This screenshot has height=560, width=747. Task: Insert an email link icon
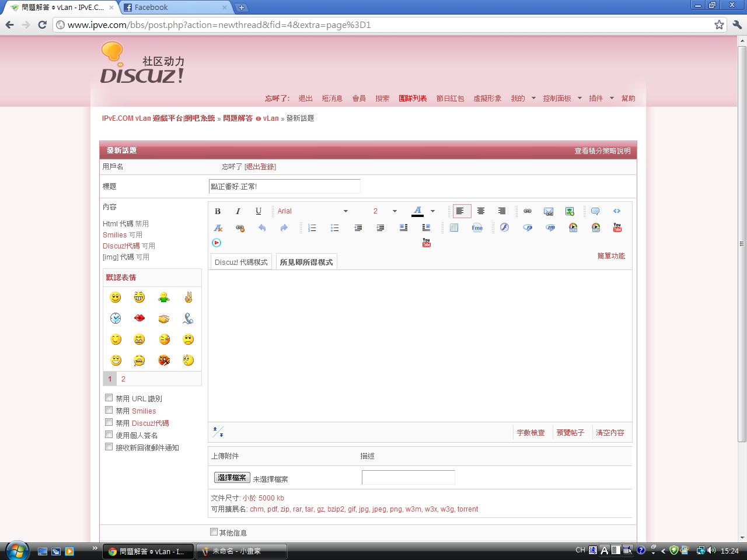point(549,211)
